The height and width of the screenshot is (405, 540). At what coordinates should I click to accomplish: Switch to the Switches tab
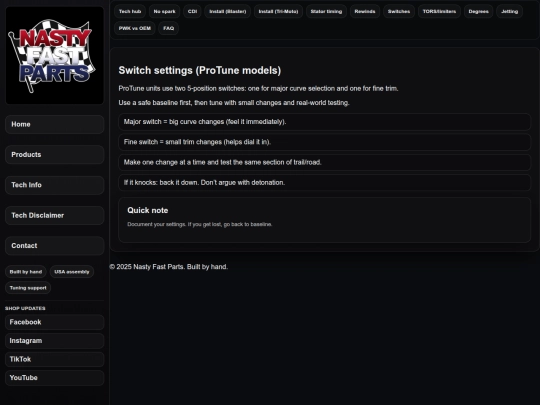399,11
